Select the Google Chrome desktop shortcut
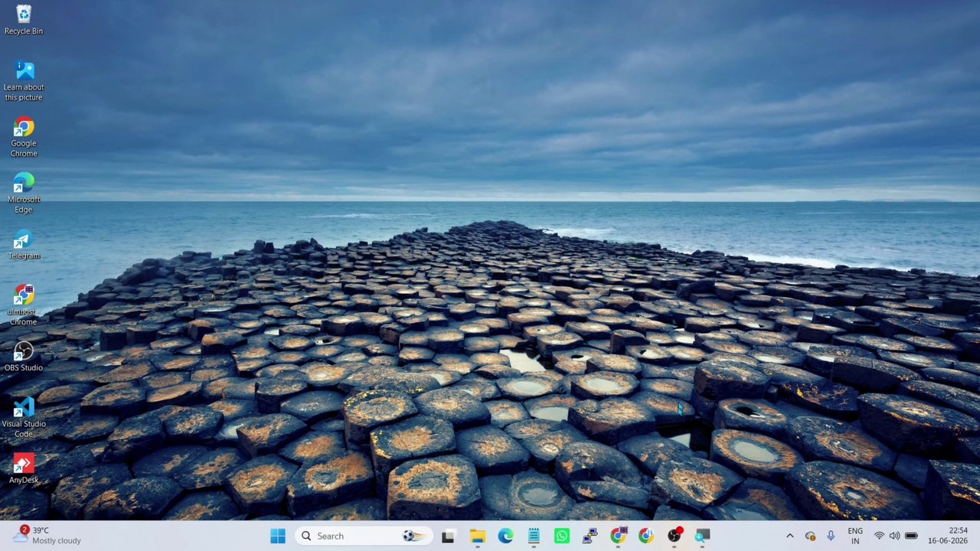Viewport: 980px width, 551px height. (24, 138)
